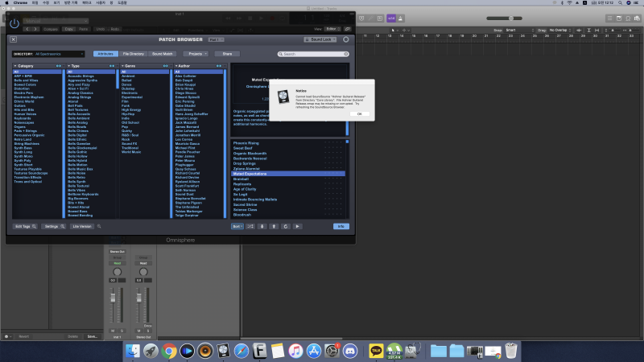Solo the Inst 1 channel strip
The width and height of the screenshot is (644, 362).
[x=122, y=331]
